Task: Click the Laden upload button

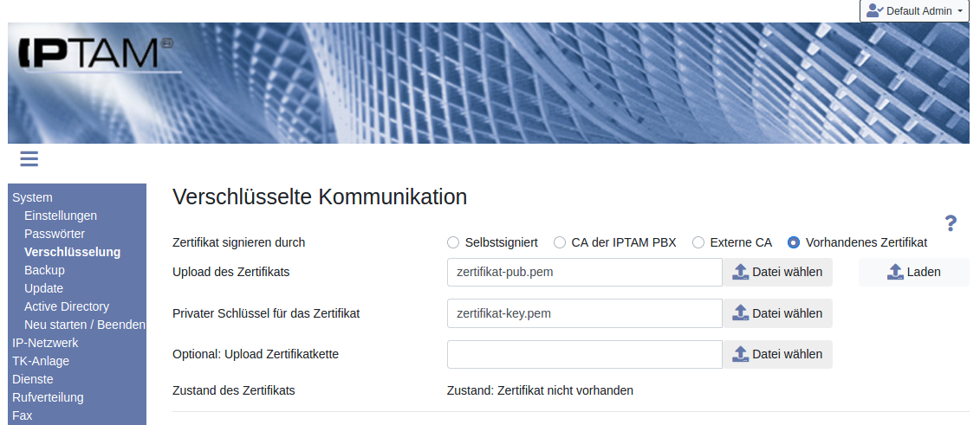Action: [914, 272]
